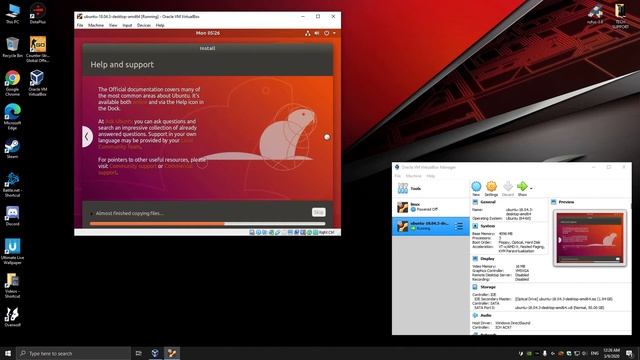Open Settings in VirtualBox Manager toolbar

tap(491, 188)
